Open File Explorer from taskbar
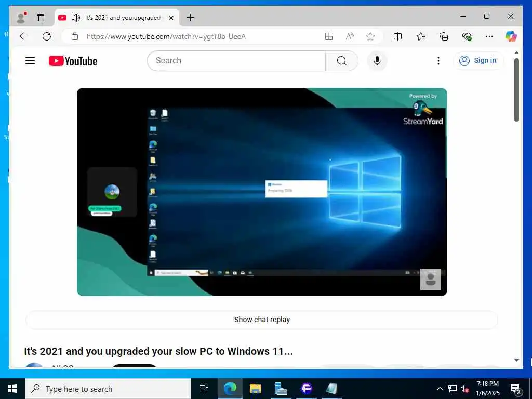This screenshot has width=532, height=399. coord(256,389)
